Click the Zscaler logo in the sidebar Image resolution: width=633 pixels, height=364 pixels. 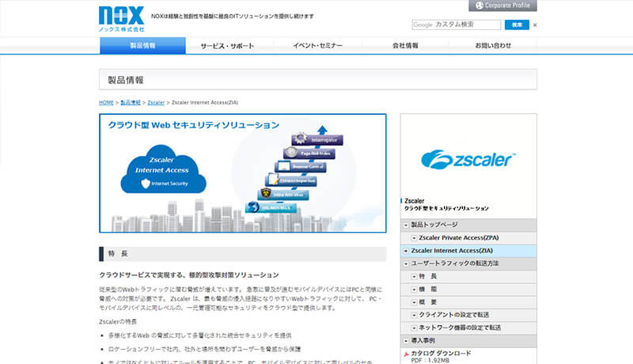click(468, 159)
